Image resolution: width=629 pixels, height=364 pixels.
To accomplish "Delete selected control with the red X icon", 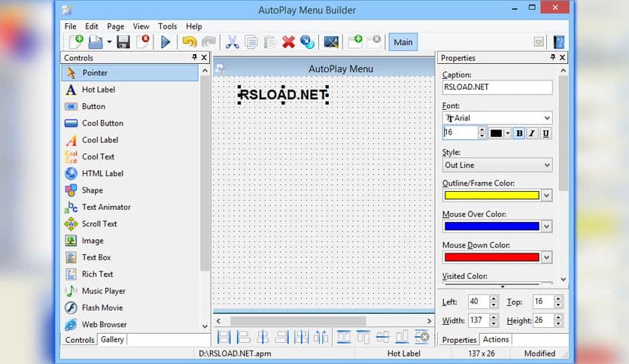I will click(288, 41).
